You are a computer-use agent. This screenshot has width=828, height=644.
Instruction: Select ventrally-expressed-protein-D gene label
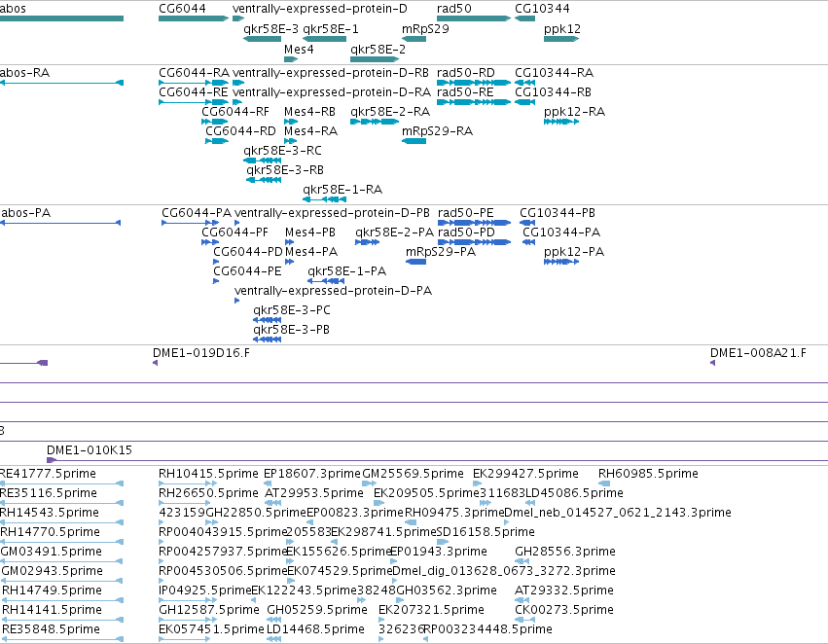tap(320, 9)
